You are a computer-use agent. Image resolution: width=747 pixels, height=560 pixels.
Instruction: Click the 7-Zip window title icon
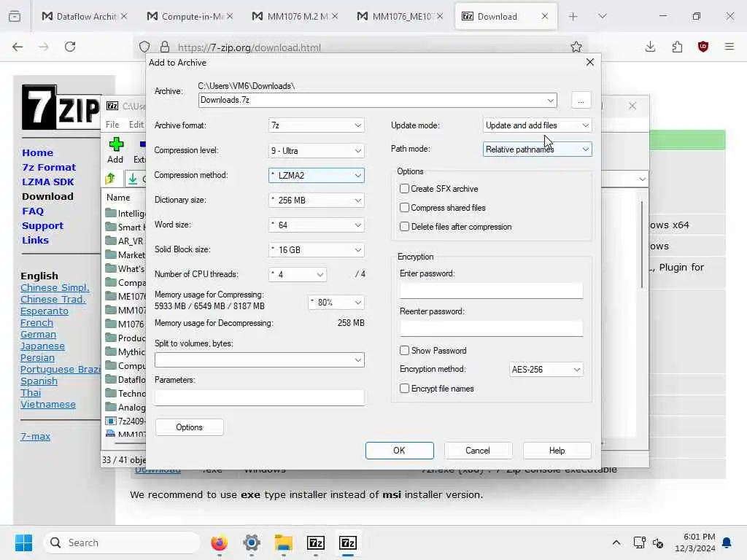112,106
